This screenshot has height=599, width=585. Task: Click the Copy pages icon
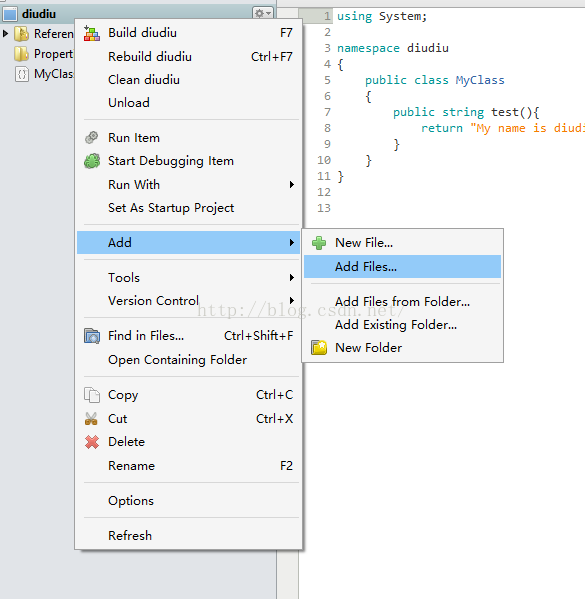[x=92, y=395]
